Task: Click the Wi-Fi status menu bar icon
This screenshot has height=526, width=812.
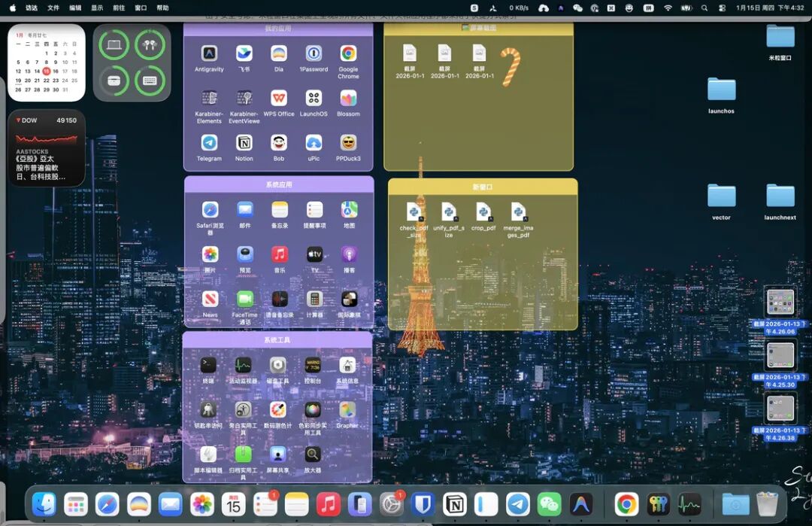Action: tap(668, 8)
